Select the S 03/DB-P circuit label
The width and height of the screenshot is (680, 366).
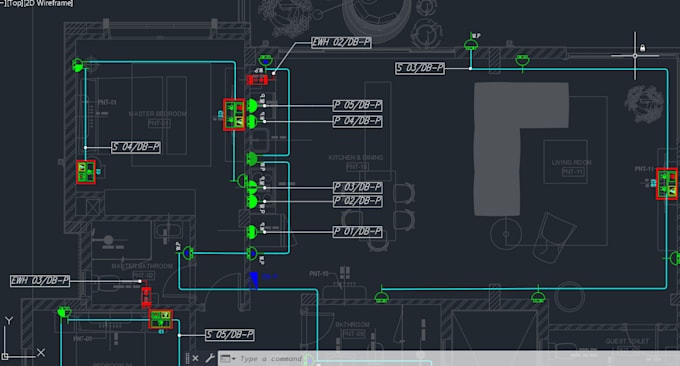click(420, 68)
